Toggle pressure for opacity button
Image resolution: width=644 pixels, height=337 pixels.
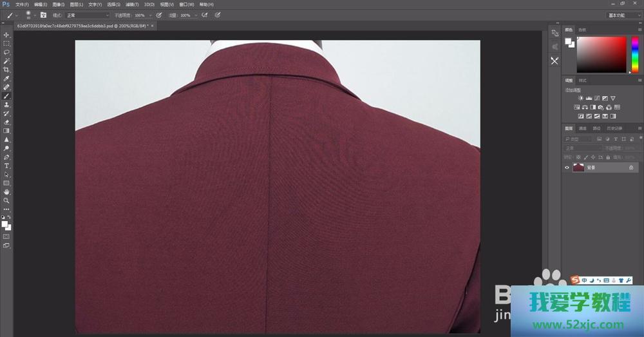[158, 15]
